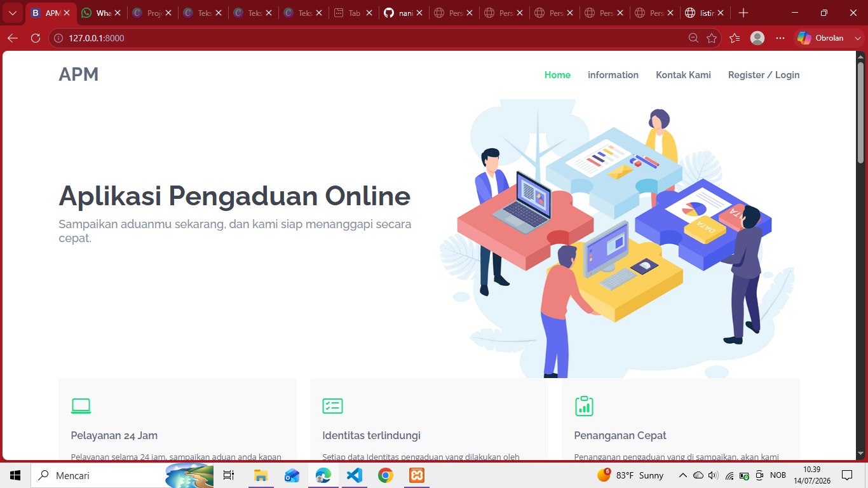868x488 pixels.
Task: Close the WhatsApp tab
Action: click(x=118, y=13)
